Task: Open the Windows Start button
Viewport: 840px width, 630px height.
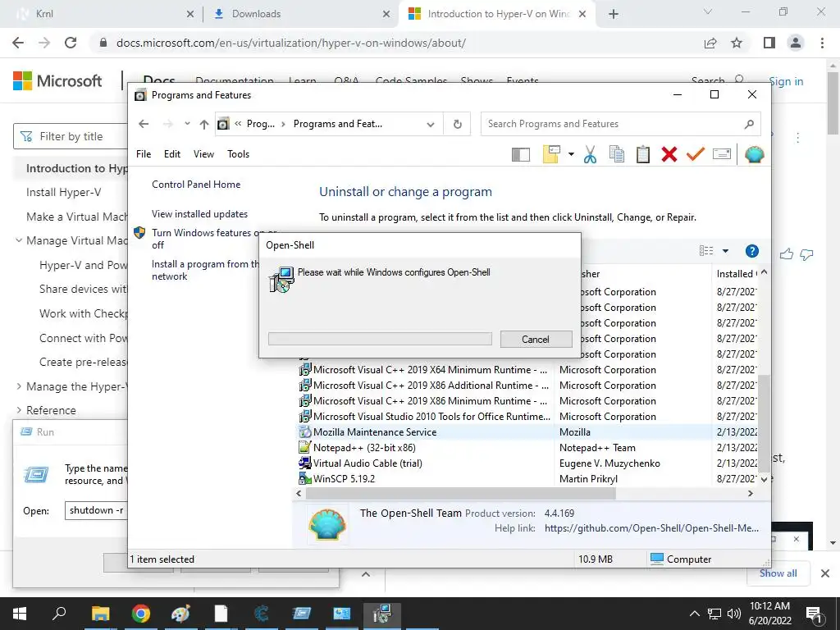Action: coord(20,614)
